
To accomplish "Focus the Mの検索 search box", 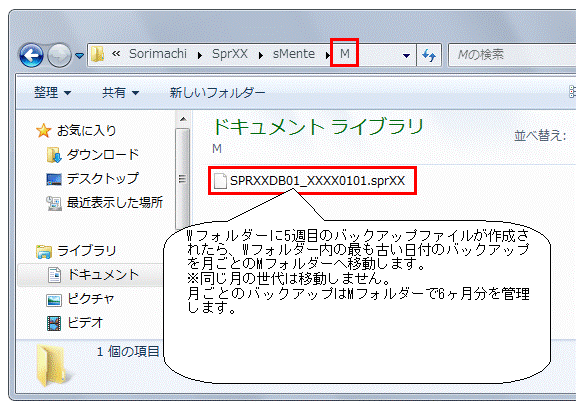I will pos(512,55).
